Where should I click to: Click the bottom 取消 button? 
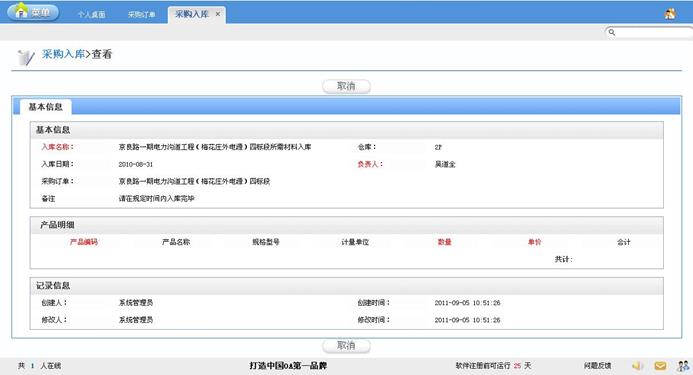tap(346, 345)
